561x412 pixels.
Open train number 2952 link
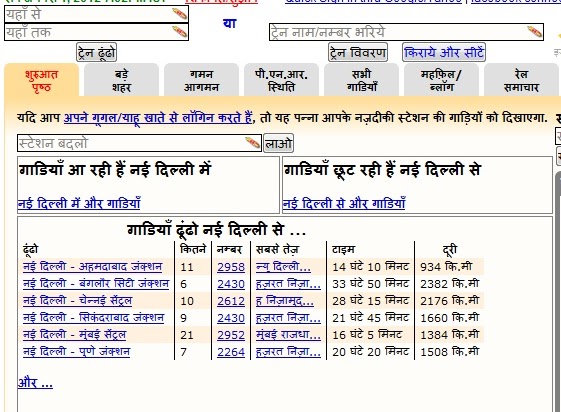click(x=231, y=335)
